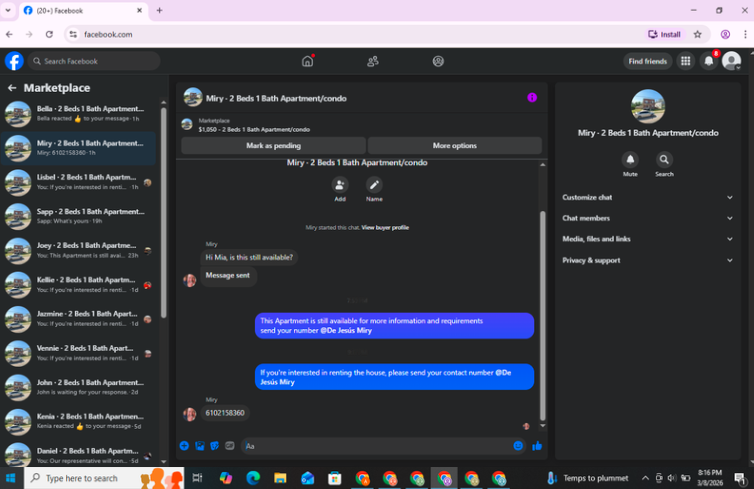Open the emoji picker
The image size is (754, 489).
518,446
